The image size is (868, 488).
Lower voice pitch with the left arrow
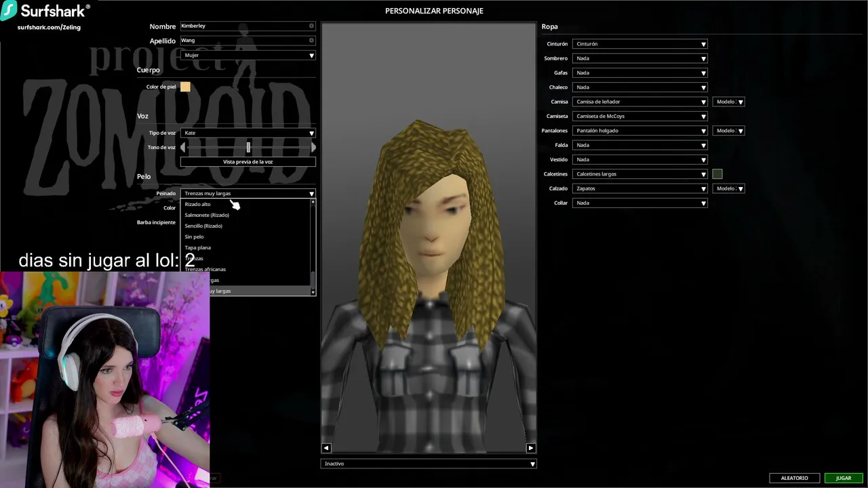tap(183, 147)
